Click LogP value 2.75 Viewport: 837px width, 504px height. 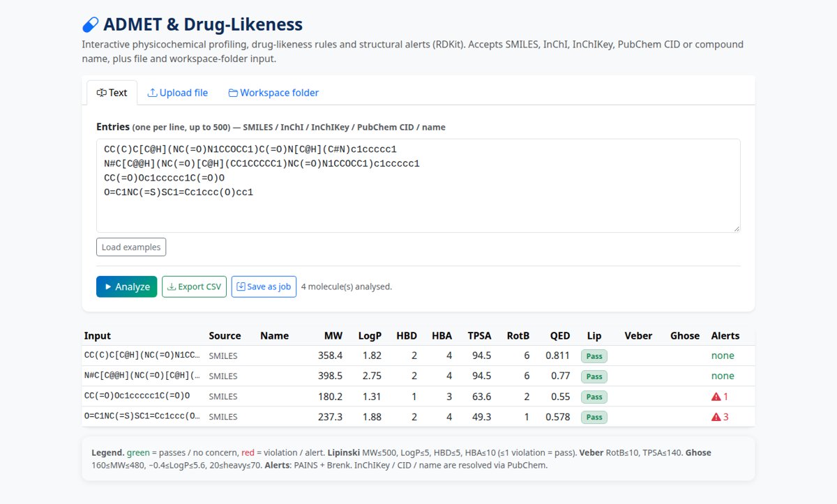pyautogui.click(x=372, y=376)
